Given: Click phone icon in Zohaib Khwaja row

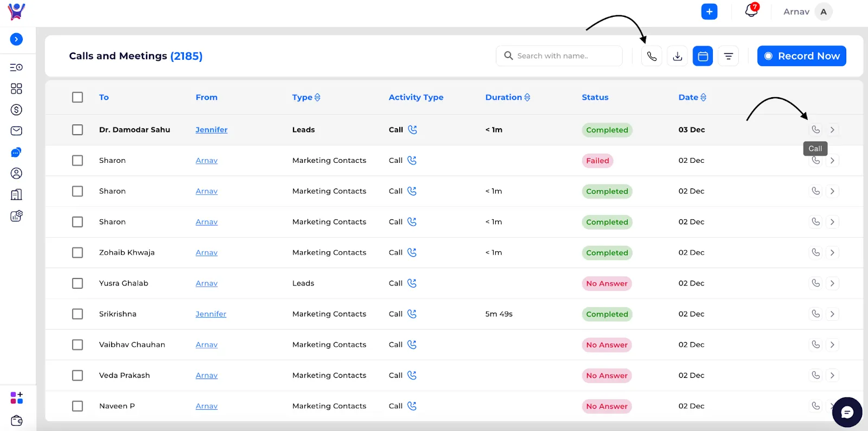Looking at the screenshot, I should [x=815, y=252].
